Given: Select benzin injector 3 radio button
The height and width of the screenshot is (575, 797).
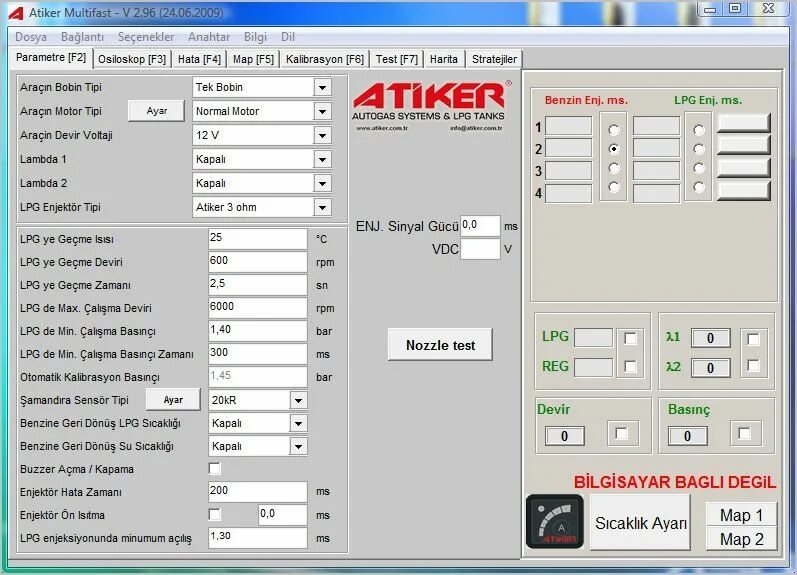Looking at the screenshot, I should 614,168.
